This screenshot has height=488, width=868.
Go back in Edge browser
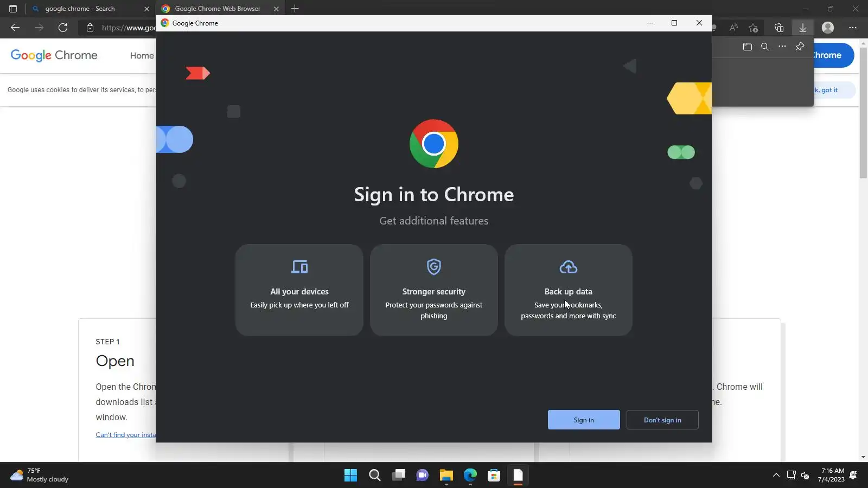(15, 28)
